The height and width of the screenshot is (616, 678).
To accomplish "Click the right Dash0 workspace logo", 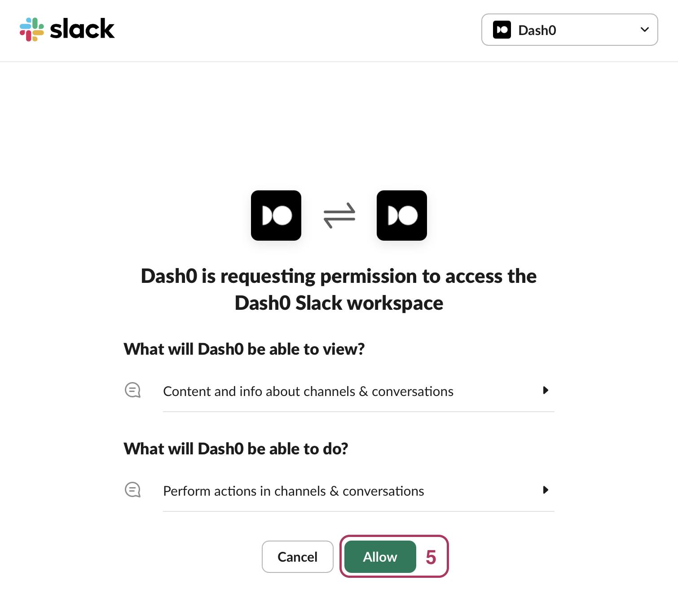I will coord(402,216).
